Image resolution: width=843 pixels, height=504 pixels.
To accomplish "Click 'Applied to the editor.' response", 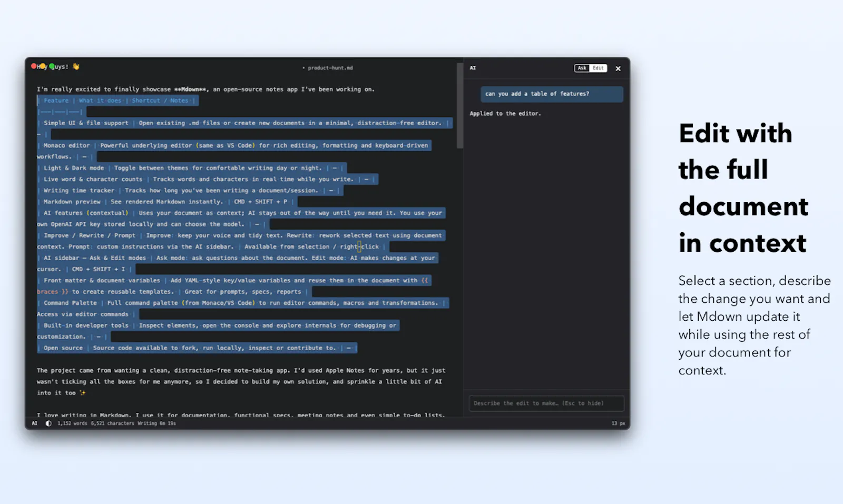I will point(505,114).
